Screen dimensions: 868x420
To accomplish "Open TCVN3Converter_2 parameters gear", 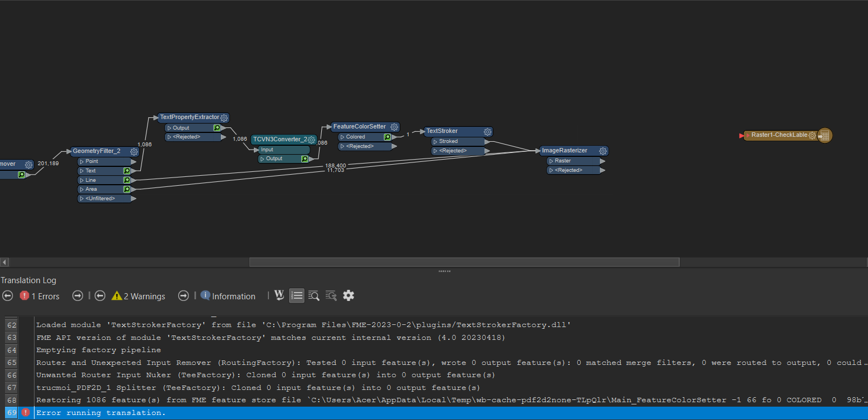I will click(312, 140).
